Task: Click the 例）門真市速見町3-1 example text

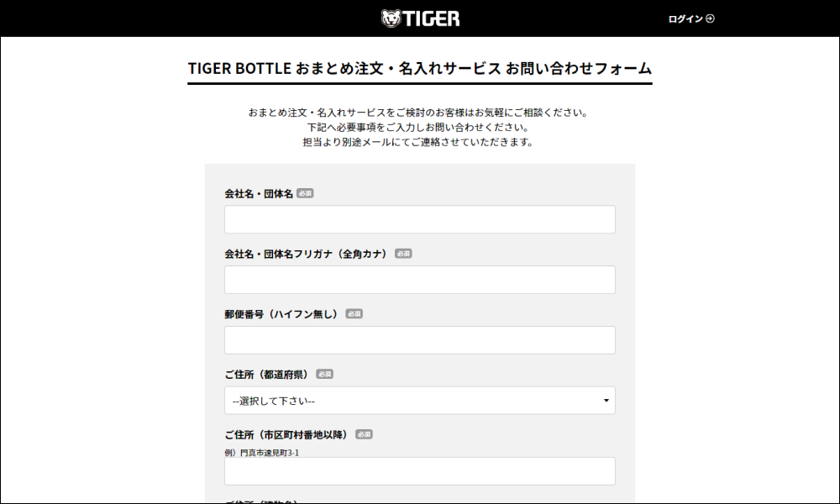Action: [x=262, y=453]
